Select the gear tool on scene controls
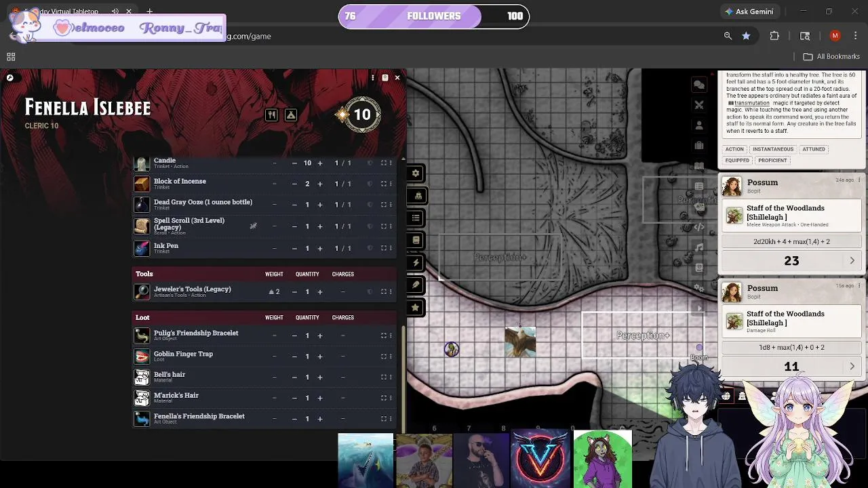 click(416, 174)
